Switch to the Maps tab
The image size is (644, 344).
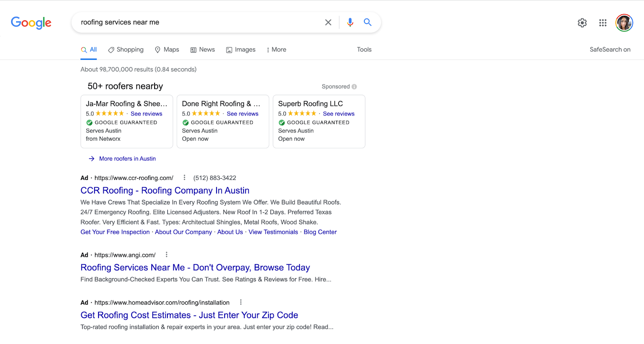pos(167,49)
